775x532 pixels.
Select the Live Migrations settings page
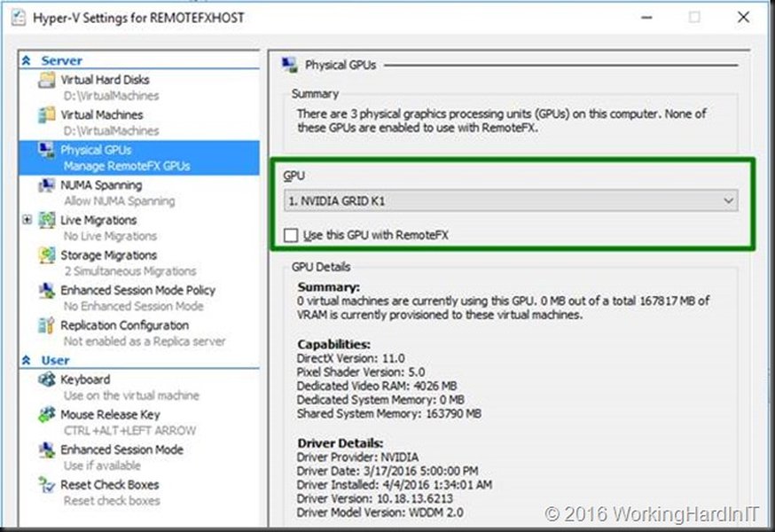98,221
